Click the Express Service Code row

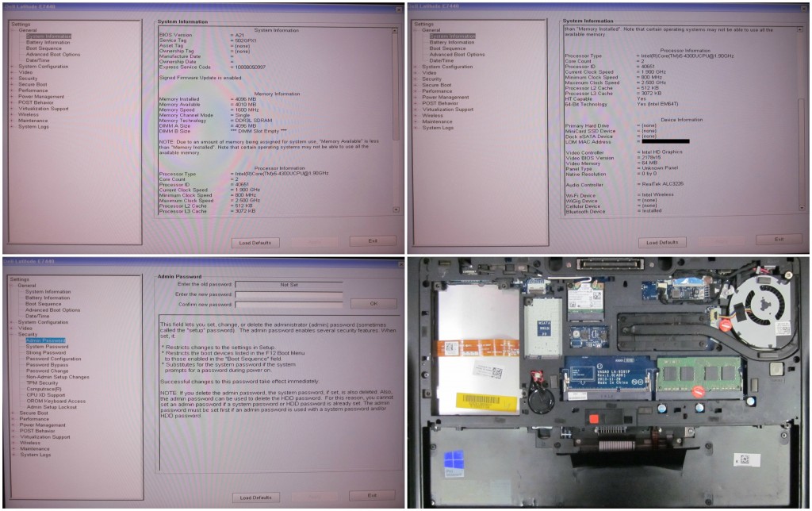pos(213,67)
